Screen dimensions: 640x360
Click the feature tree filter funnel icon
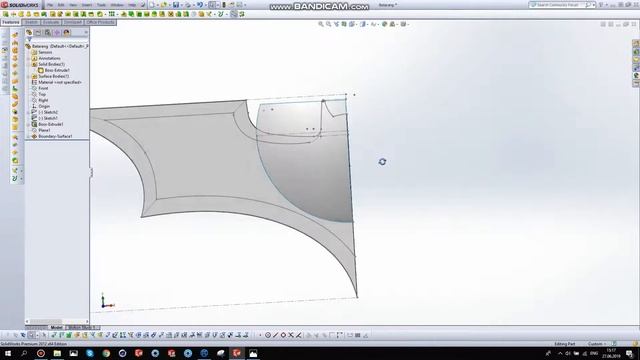point(29,40)
